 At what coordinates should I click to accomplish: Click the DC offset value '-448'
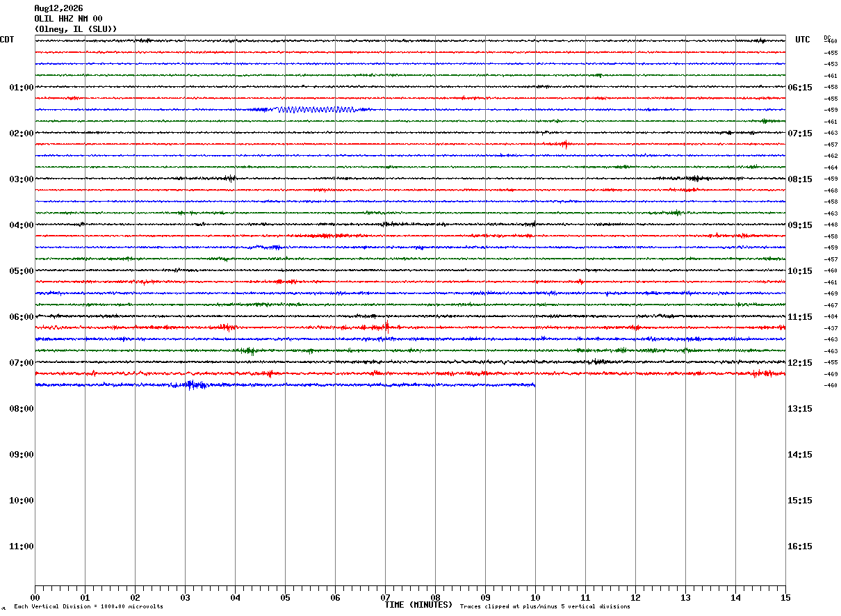tap(831, 225)
